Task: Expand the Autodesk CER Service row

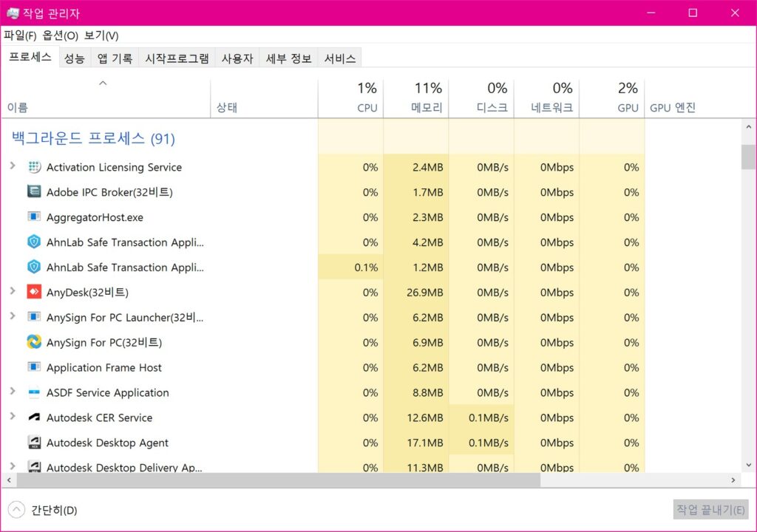Action: point(13,416)
